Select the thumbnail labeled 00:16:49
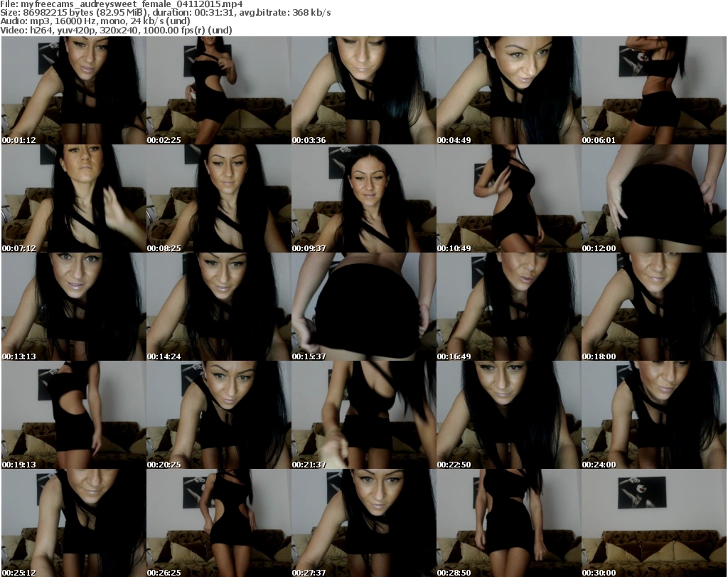728x577 pixels. (x=508, y=307)
